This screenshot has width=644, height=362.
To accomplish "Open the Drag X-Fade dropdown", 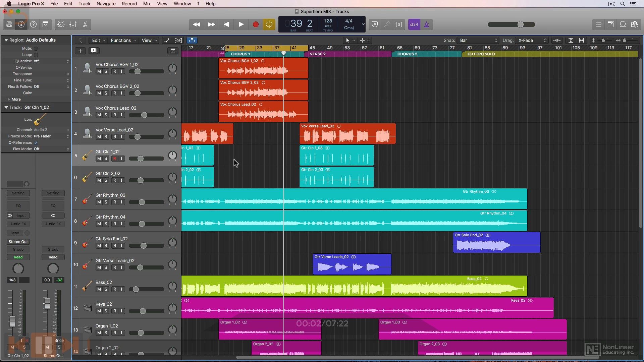I will (532, 41).
